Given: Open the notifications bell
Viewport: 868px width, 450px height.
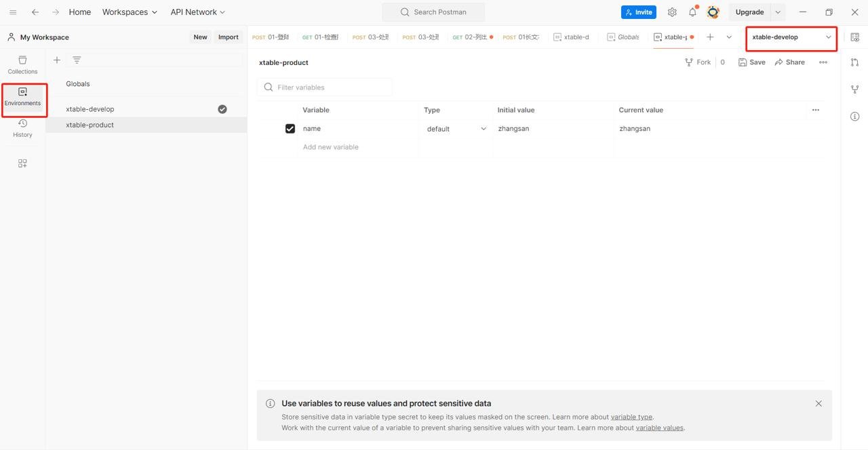Looking at the screenshot, I should click(x=692, y=12).
